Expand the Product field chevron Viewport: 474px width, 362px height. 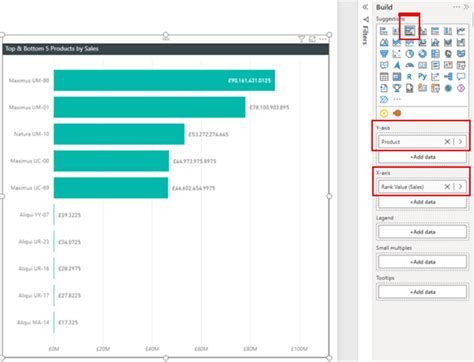[x=460, y=142]
